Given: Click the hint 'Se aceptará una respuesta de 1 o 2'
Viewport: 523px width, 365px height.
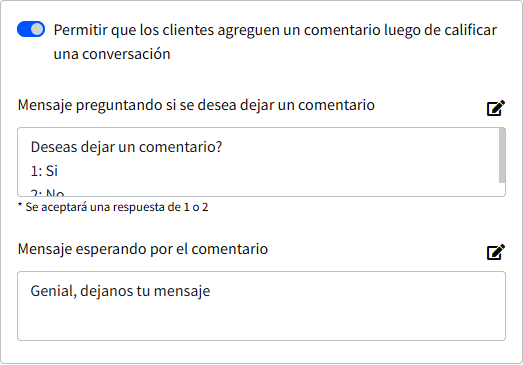Looking at the screenshot, I should [113, 207].
